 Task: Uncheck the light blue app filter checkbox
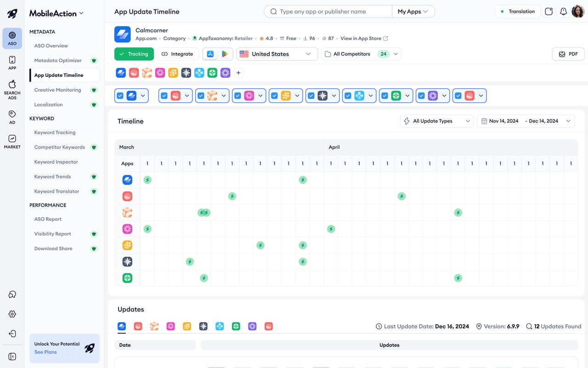348,96
